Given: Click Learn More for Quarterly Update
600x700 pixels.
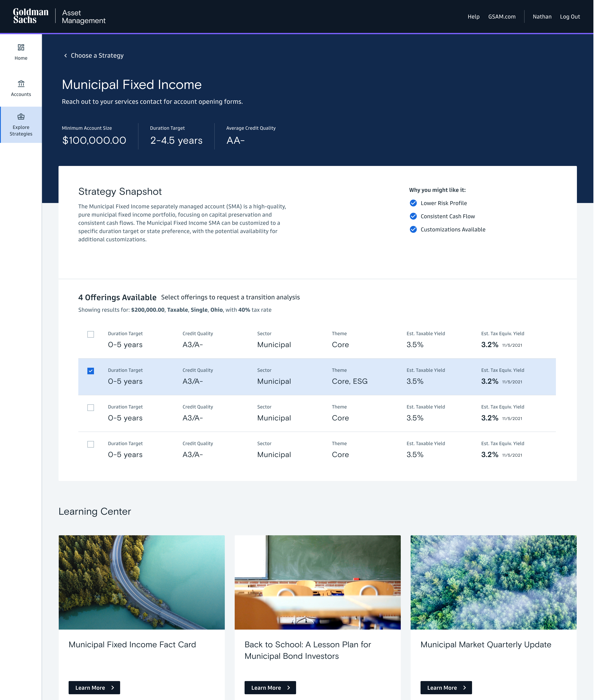Looking at the screenshot, I should 446,687.
